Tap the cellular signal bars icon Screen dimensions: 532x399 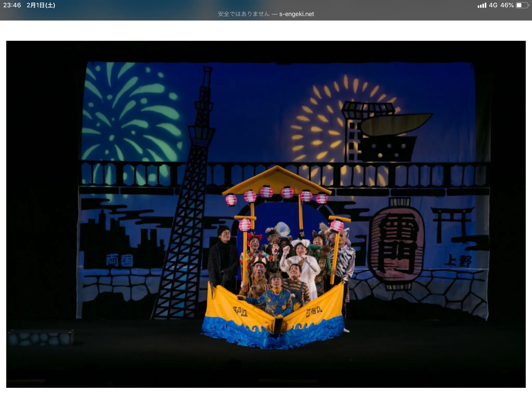click(x=482, y=5)
